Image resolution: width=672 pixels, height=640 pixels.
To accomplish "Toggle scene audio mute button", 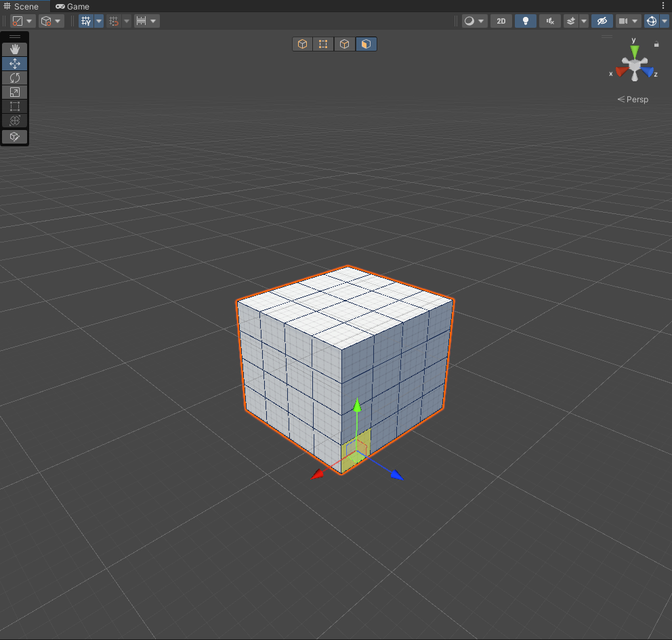I will coord(550,21).
